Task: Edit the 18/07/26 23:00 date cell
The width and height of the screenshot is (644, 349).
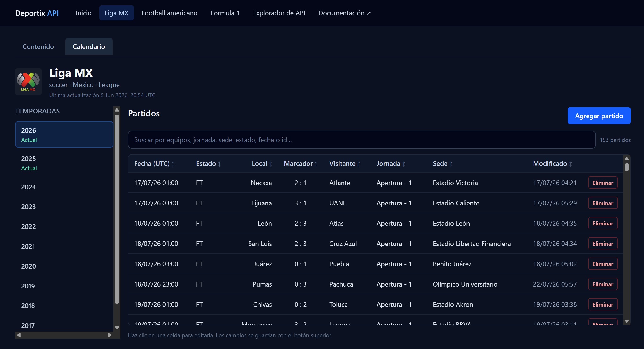Action: pos(156,284)
